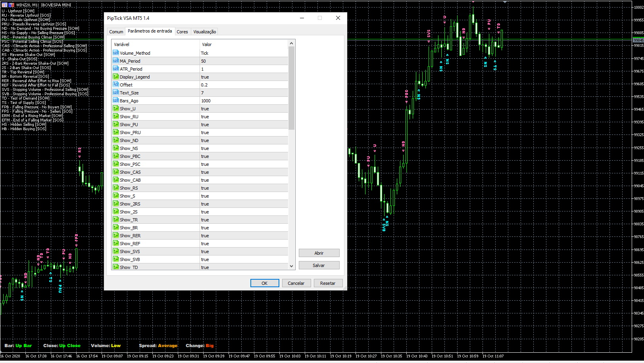Click the Show_RER boolean icon
The image size is (644, 363).
point(115,235)
